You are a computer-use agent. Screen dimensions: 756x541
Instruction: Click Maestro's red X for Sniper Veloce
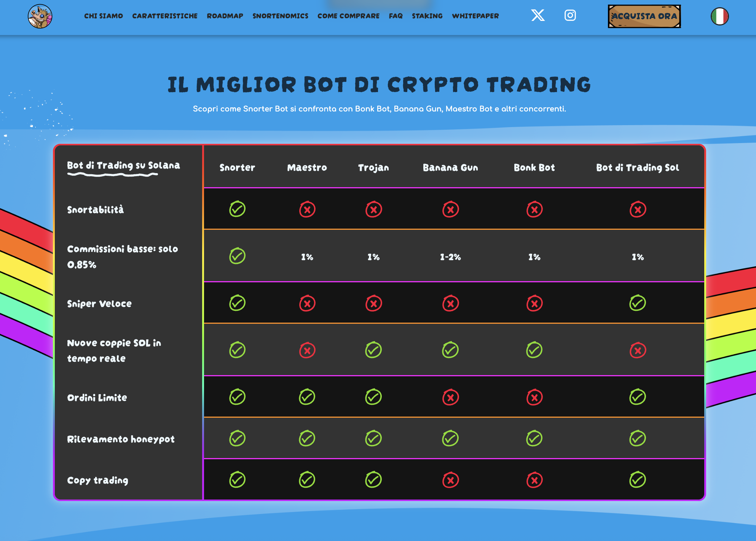[307, 303]
